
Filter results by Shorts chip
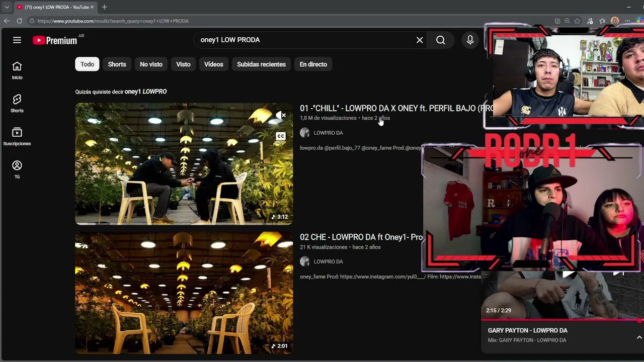click(117, 64)
